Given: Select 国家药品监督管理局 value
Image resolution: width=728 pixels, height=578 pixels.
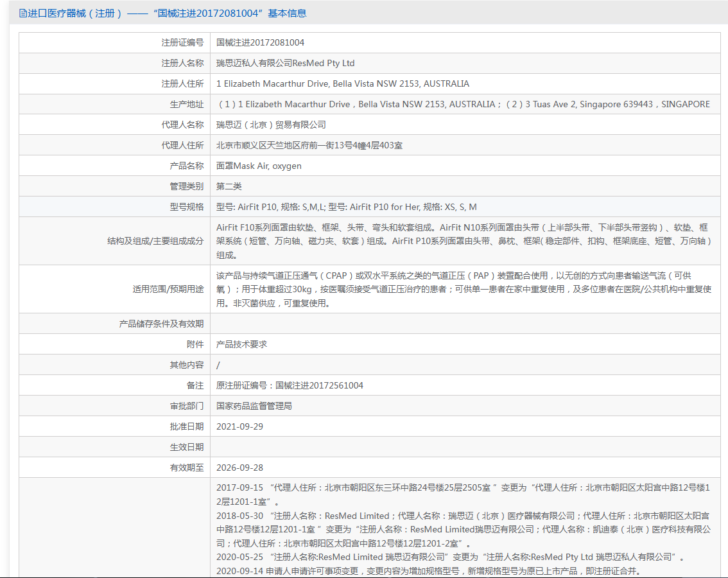Looking at the screenshot, I should 254,406.
